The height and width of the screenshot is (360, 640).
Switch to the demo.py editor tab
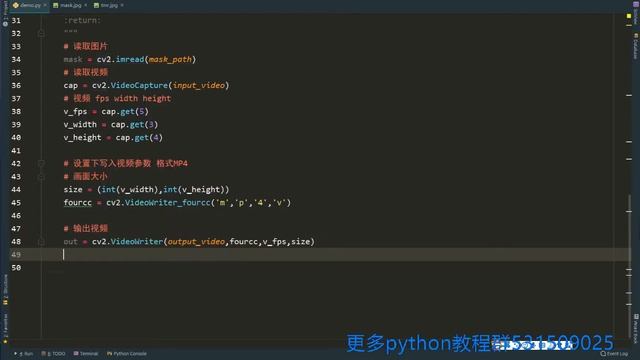[x=30, y=5]
